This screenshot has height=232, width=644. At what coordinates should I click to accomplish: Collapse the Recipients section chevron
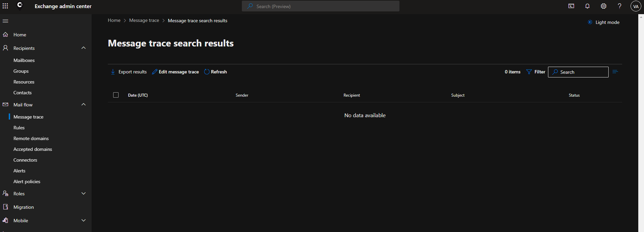click(x=84, y=48)
